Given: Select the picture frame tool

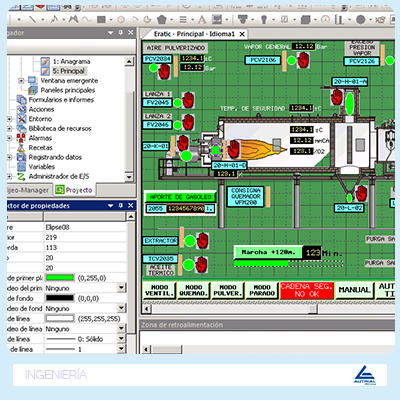Looking at the screenshot, I should 217,19.
